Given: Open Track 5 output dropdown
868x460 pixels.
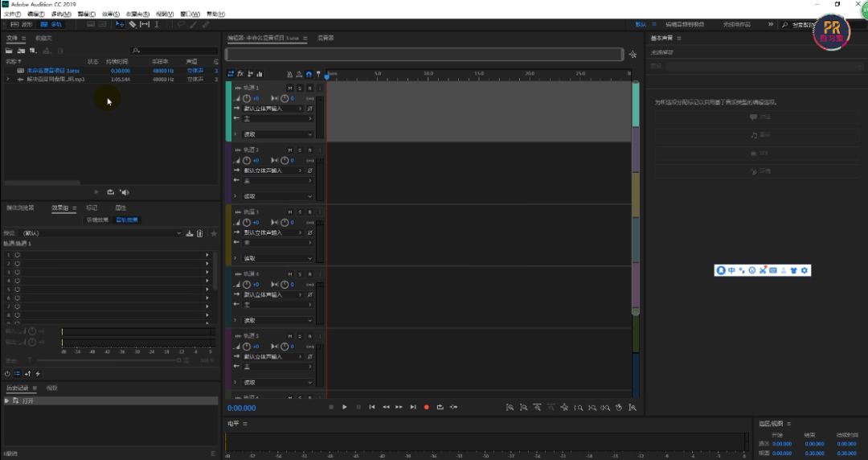Looking at the screenshot, I should click(277, 367).
